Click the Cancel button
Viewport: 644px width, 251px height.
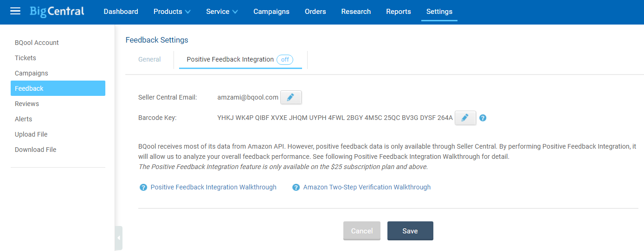pos(362,231)
